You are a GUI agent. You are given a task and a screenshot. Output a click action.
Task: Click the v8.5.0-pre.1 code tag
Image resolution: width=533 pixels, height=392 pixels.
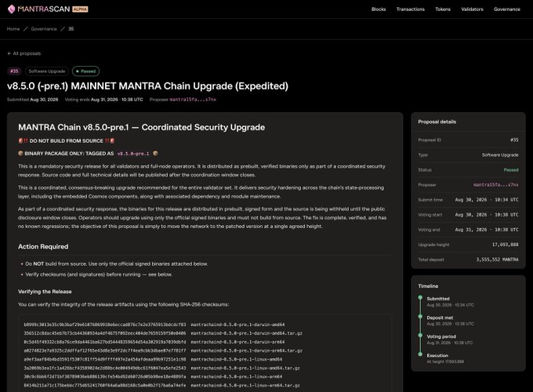[x=133, y=154]
